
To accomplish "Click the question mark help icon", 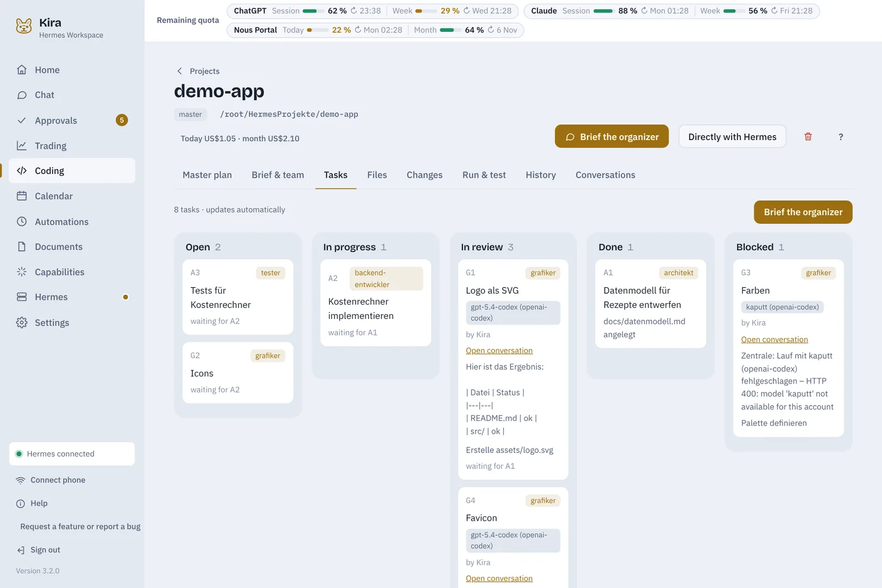I will 841,137.
